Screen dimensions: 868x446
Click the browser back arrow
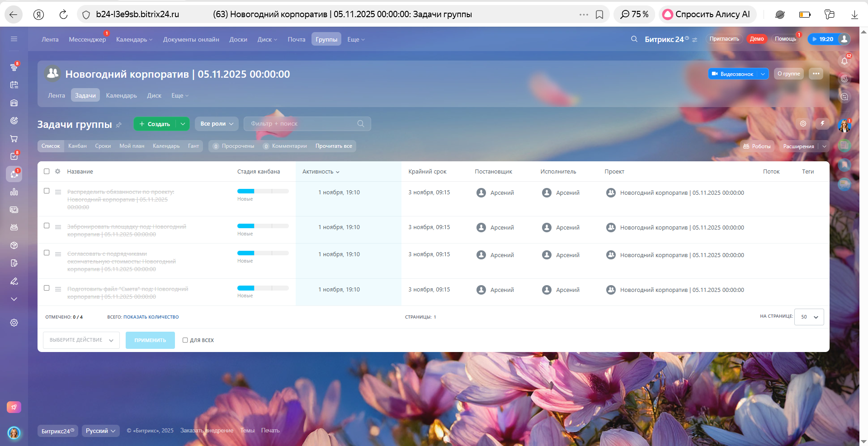(x=13, y=14)
